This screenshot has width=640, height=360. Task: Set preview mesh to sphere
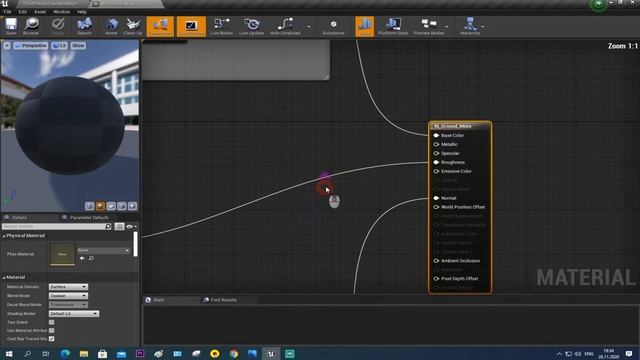100,206
